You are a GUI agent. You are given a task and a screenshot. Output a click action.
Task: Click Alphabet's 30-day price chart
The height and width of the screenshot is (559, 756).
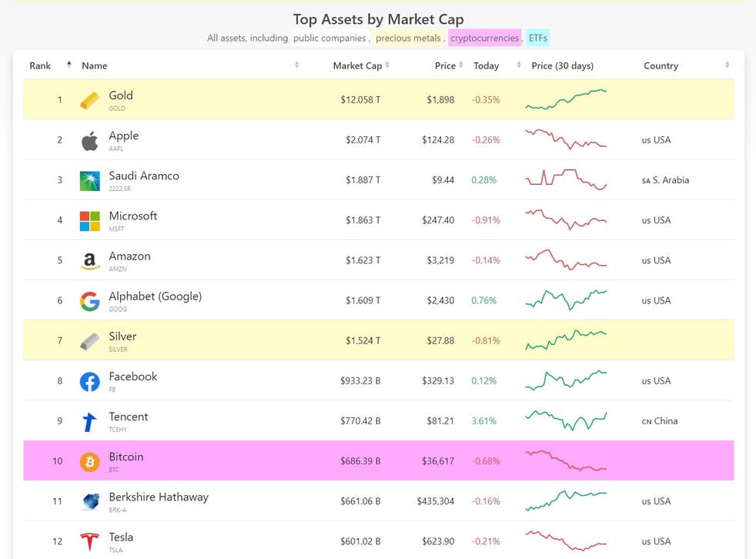point(566,300)
